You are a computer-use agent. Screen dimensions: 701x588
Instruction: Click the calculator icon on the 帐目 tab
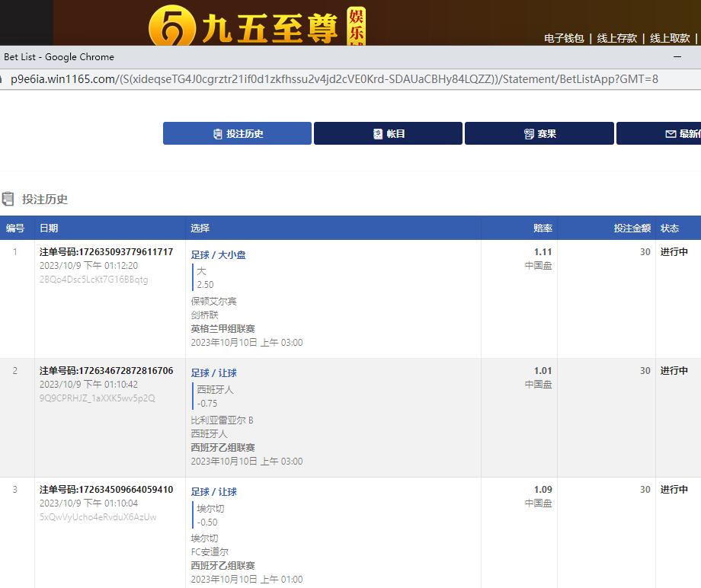pyautogui.click(x=378, y=134)
